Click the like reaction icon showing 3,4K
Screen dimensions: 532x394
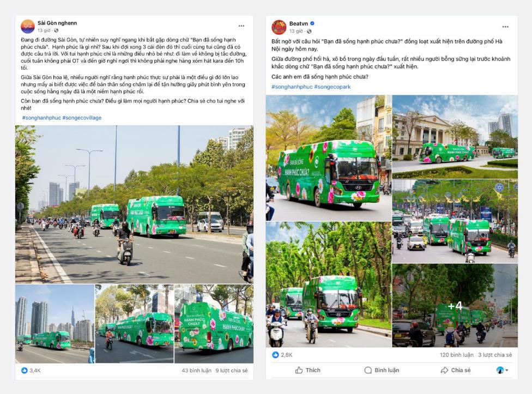click(x=25, y=370)
